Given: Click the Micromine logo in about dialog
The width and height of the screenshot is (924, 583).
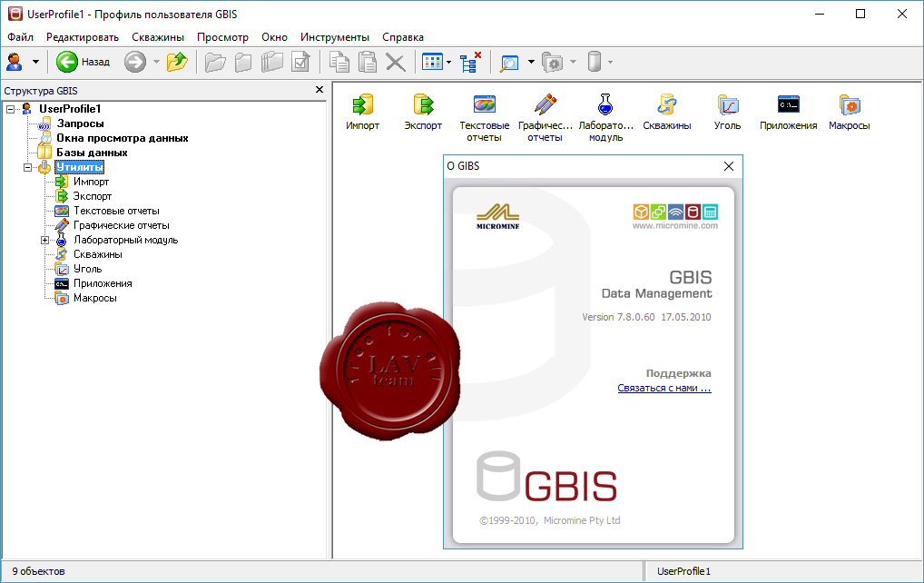Looking at the screenshot, I should (498, 216).
